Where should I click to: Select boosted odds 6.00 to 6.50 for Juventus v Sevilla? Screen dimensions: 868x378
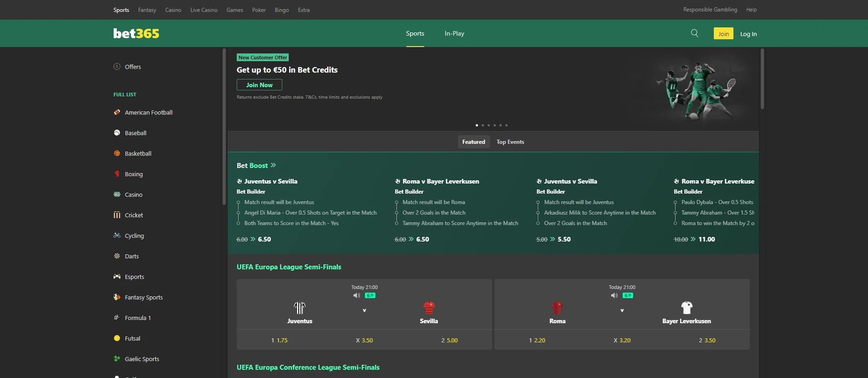[254, 239]
